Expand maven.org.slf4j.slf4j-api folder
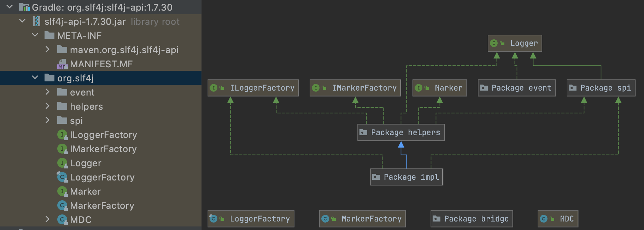Viewport: 644px width, 230px height. click(x=48, y=49)
